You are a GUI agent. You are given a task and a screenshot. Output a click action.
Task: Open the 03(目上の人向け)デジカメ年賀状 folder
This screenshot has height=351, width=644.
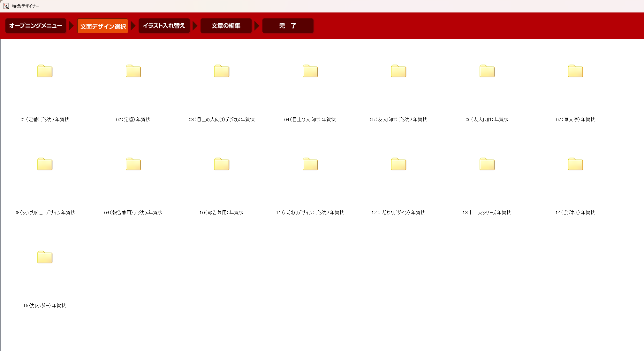click(222, 71)
